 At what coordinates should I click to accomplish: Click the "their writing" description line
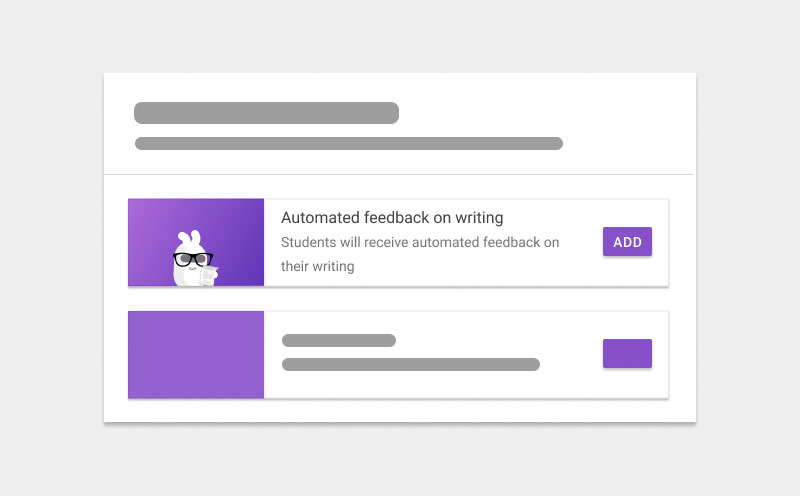coord(318,266)
